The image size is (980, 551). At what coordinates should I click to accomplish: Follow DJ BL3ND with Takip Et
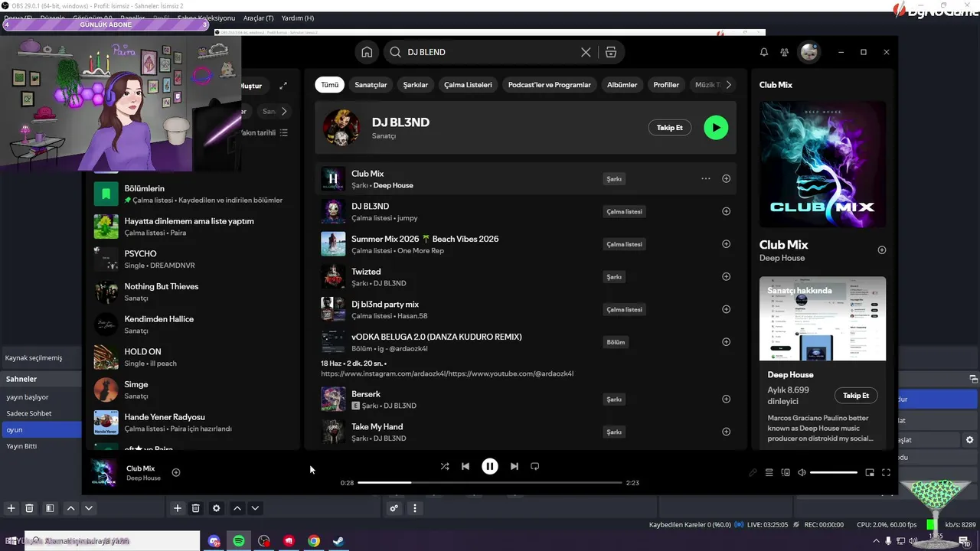[x=669, y=127]
